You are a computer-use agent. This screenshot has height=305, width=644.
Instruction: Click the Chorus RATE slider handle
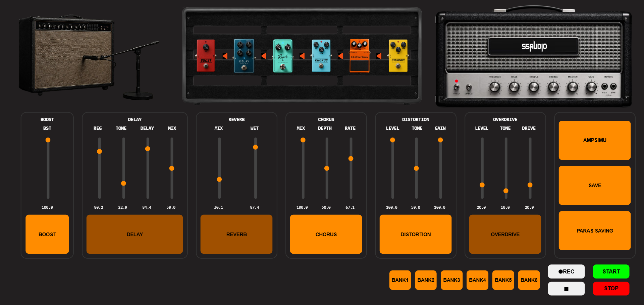point(351,158)
